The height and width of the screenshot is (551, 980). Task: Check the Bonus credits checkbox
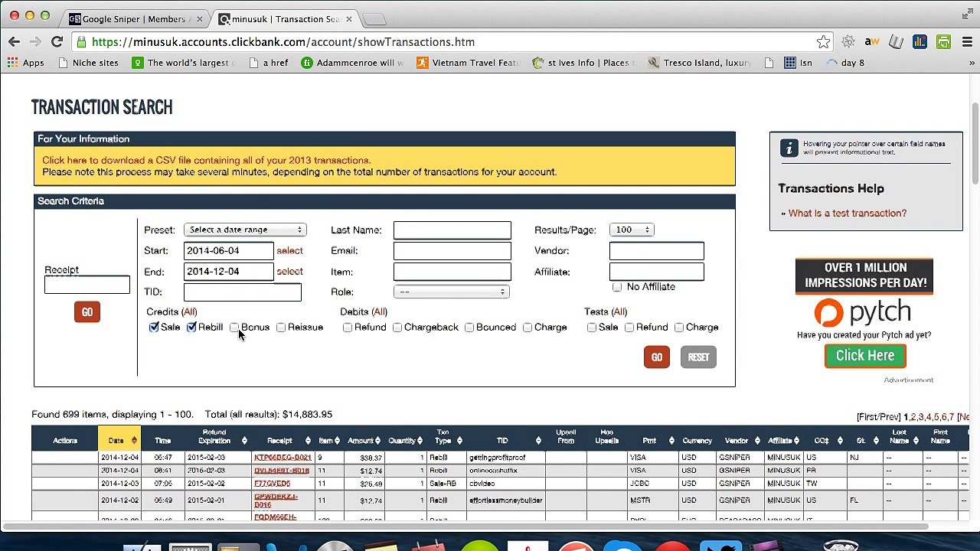[234, 328]
